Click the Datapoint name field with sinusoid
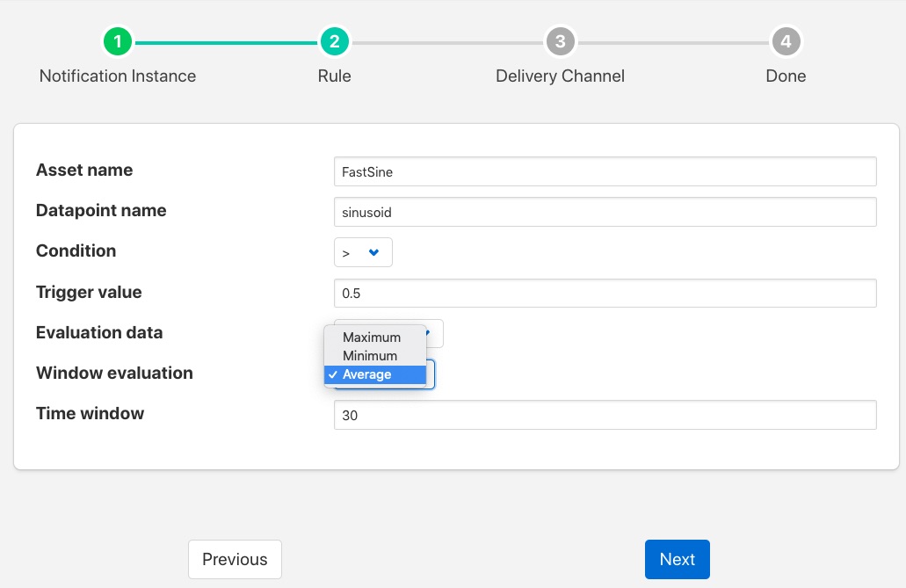 [605, 213]
